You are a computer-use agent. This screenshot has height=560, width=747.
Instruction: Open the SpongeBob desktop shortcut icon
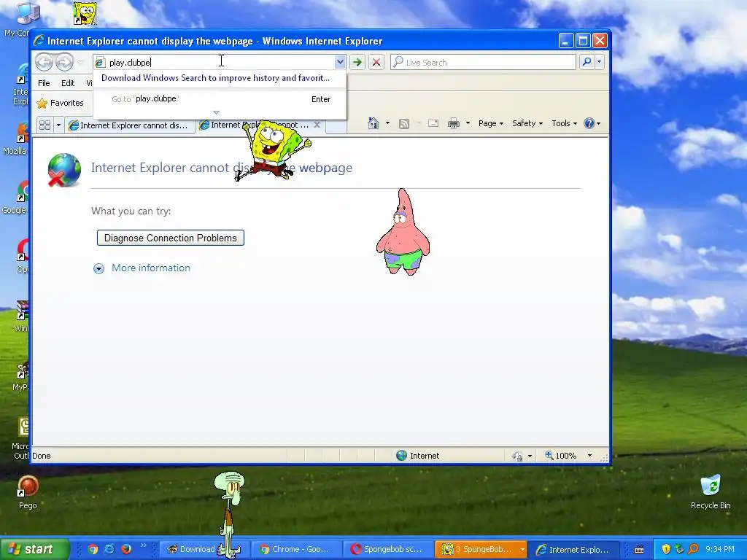(x=85, y=13)
